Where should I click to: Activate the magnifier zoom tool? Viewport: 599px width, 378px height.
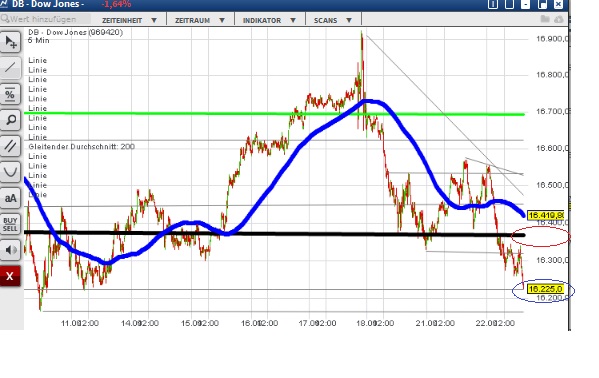[10, 120]
